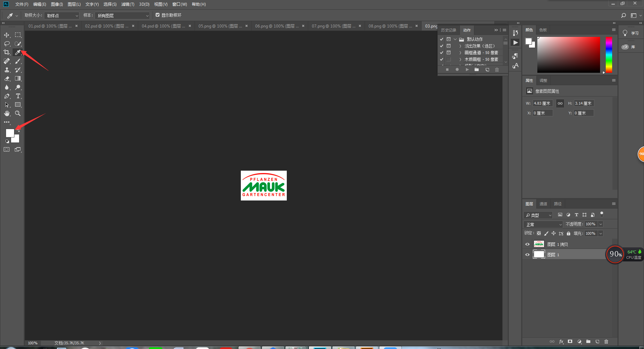This screenshot has height=349, width=644.
Task: Select the Brush tool
Action: (18, 61)
